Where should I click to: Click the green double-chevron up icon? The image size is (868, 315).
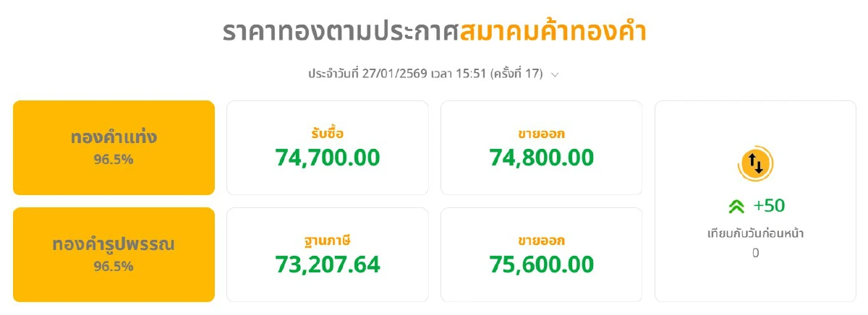coord(736,207)
